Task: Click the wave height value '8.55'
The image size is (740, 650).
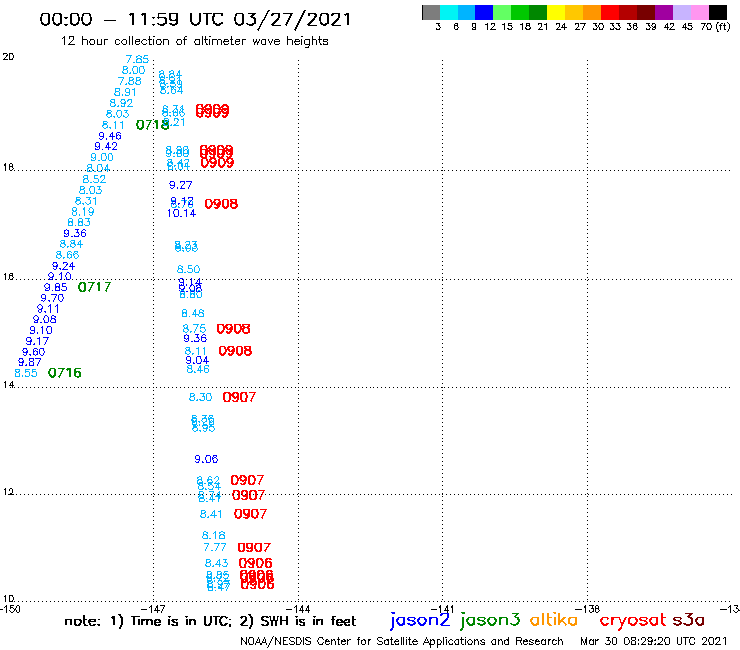Action: [x=25, y=373]
